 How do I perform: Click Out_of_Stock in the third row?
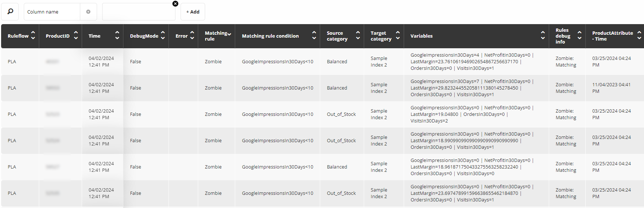pyautogui.click(x=341, y=114)
